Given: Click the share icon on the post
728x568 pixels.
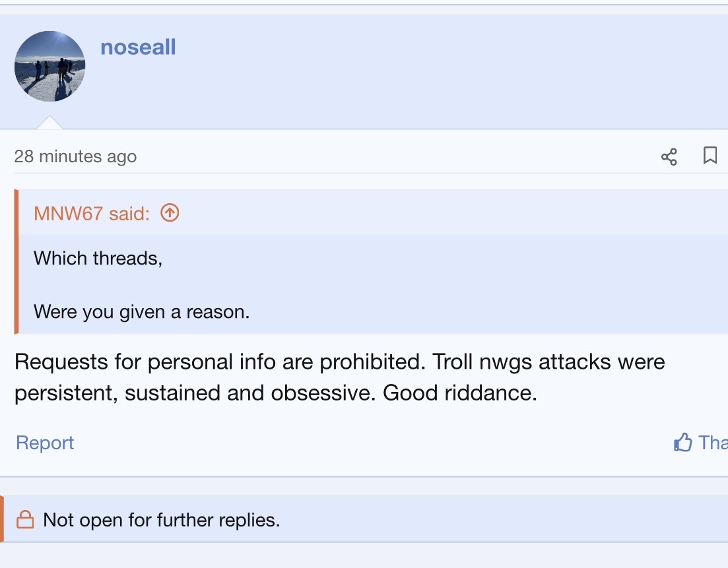Looking at the screenshot, I should click(669, 156).
